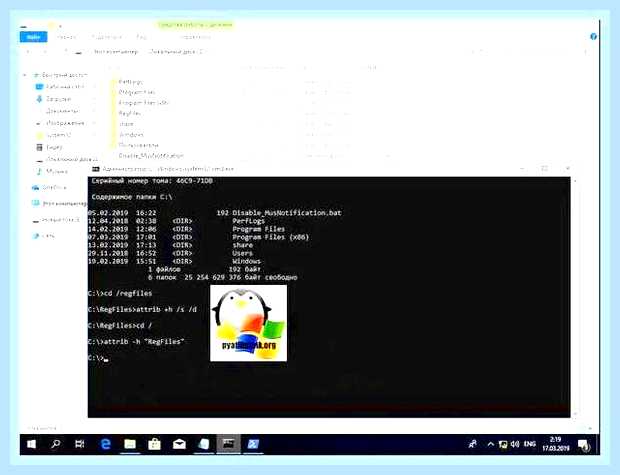Viewport: 620px width, 475px height.
Task: Select the highlighted Drive Tools contextual label
Action: point(195,25)
